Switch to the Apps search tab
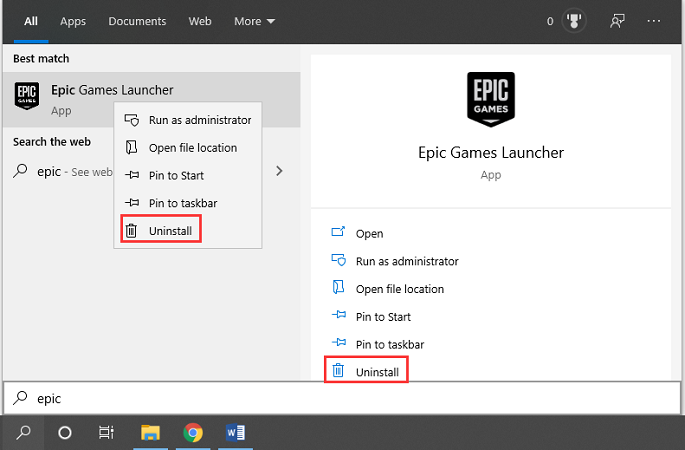The image size is (685, 450). tap(73, 21)
